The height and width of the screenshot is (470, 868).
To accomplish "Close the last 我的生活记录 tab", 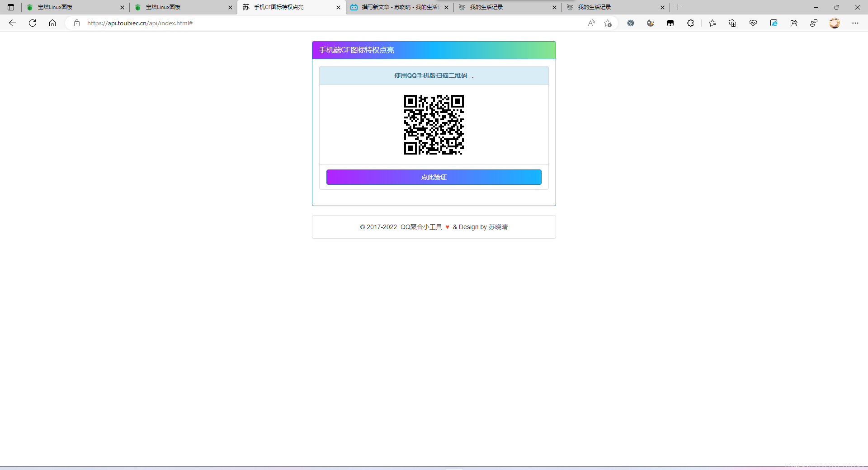I will [662, 7].
